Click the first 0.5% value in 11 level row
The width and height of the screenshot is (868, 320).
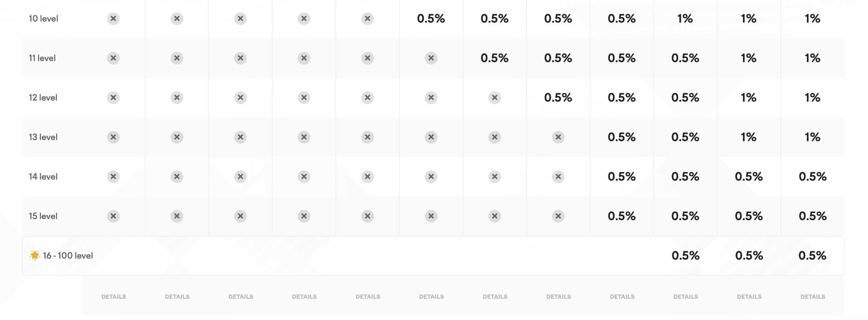click(x=494, y=58)
